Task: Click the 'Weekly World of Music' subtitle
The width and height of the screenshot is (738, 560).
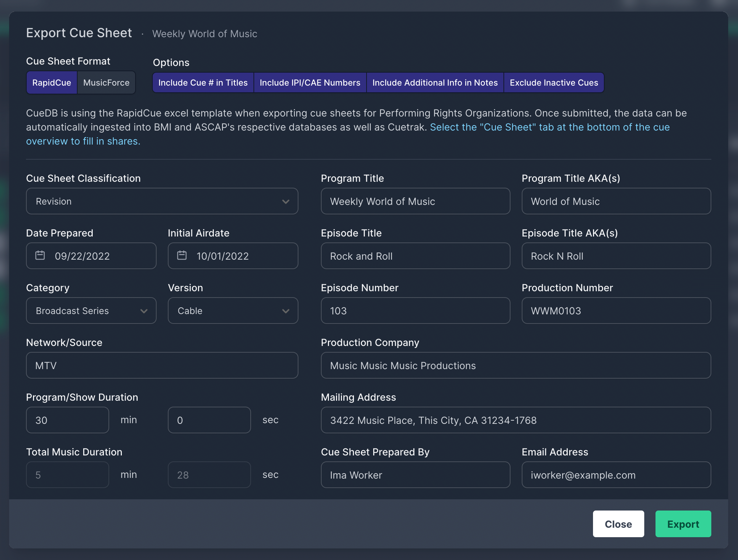Action: pyautogui.click(x=205, y=34)
